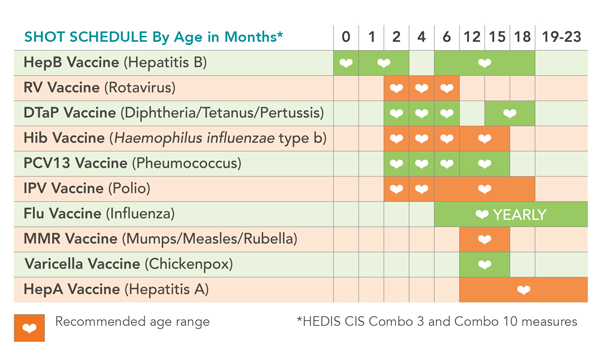
Task: Click the Flu Vaccine (Influenza) row label
Action: pyautogui.click(x=99, y=213)
